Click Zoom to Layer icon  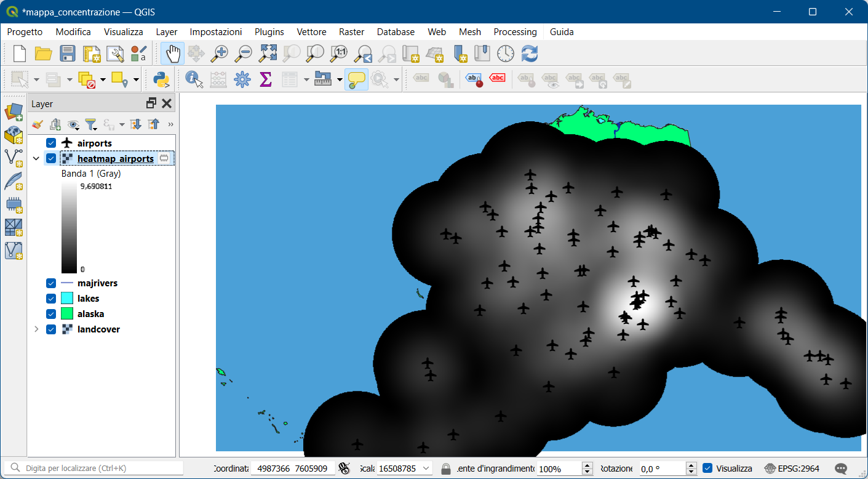(x=316, y=54)
